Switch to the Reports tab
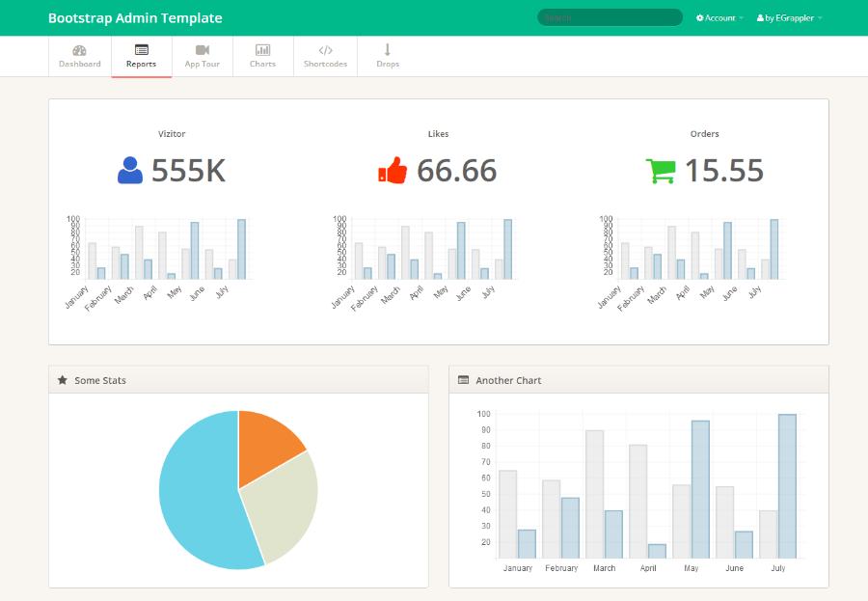Viewport: 868px width, 601px height. tap(141, 57)
